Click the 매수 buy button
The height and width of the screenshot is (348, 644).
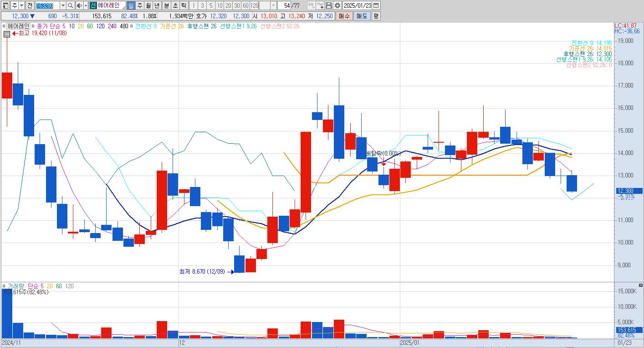pyautogui.click(x=344, y=16)
